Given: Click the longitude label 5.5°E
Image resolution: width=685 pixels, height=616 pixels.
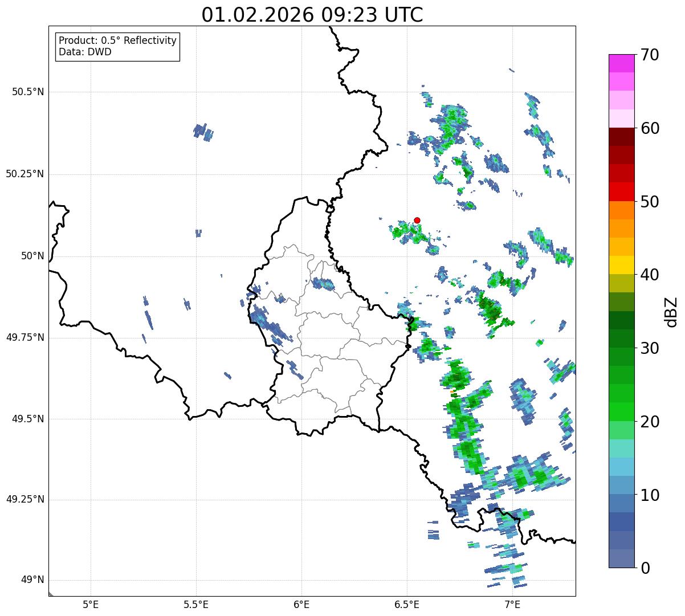Looking at the screenshot, I should click(x=196, y=604).
